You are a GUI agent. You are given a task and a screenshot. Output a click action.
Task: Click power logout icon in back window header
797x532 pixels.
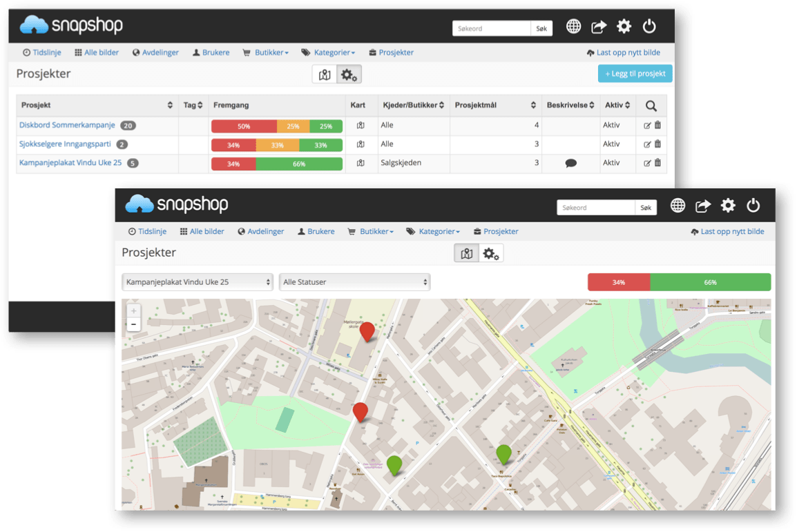[x=649, y=26]
